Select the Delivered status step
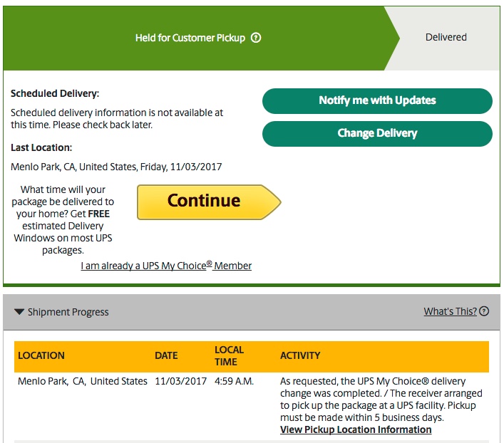This screenshot has width=504, height=443. [446, 37]
